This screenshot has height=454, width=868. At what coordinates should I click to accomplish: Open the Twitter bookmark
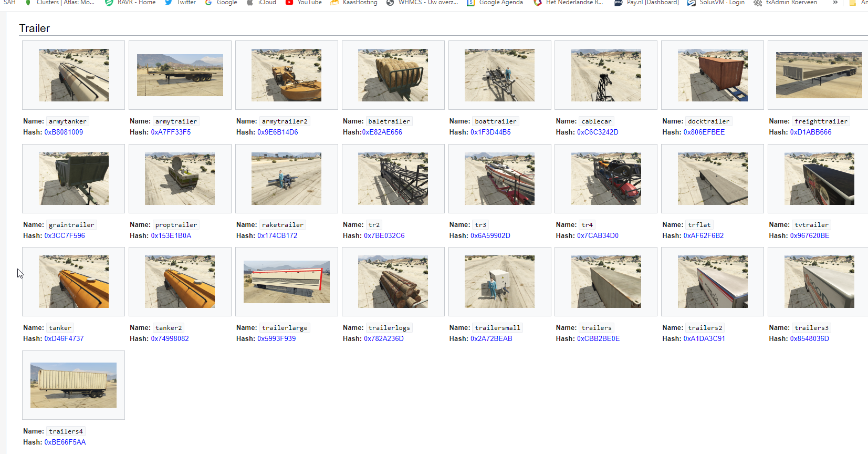pyautogui.click(x=181, y=3)
